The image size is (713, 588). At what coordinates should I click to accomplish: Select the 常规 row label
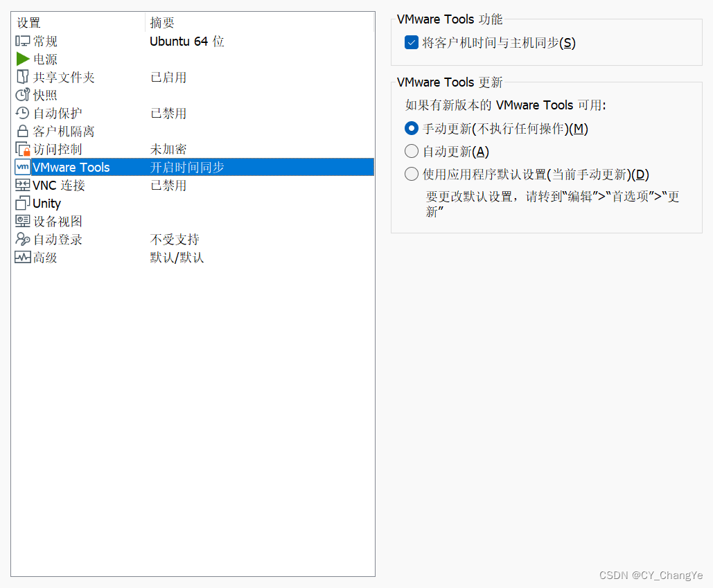(45, 42)
